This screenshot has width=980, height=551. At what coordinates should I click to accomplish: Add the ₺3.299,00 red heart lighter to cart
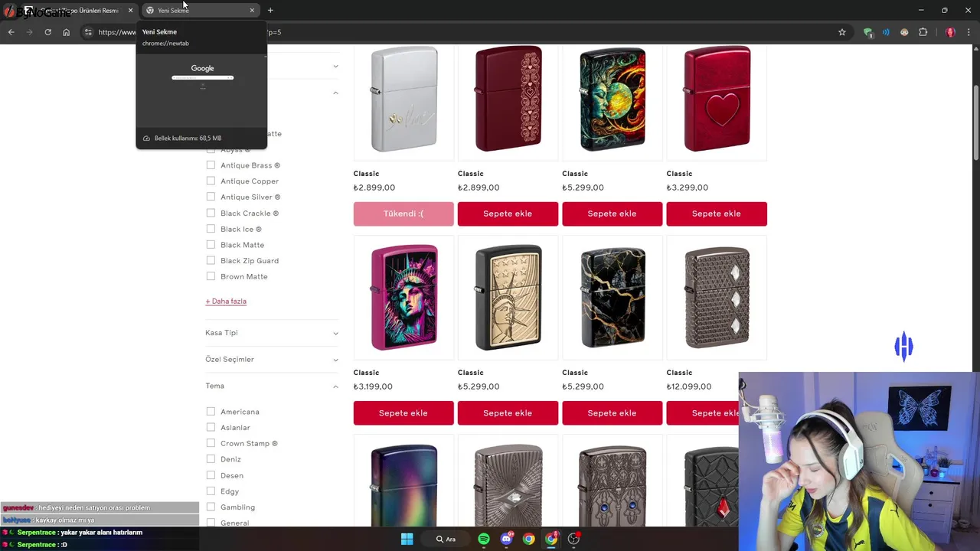(x=717, y=214)
